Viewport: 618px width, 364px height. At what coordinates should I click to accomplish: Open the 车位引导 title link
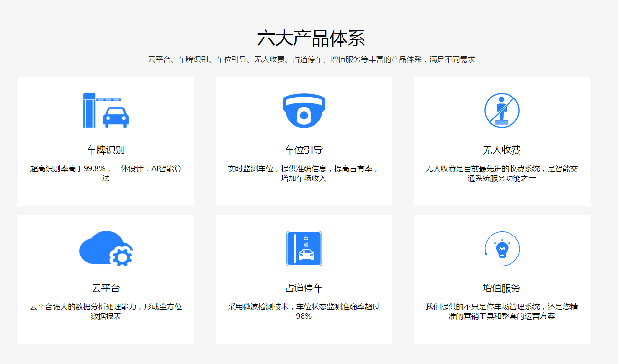[x=304, y=150]
